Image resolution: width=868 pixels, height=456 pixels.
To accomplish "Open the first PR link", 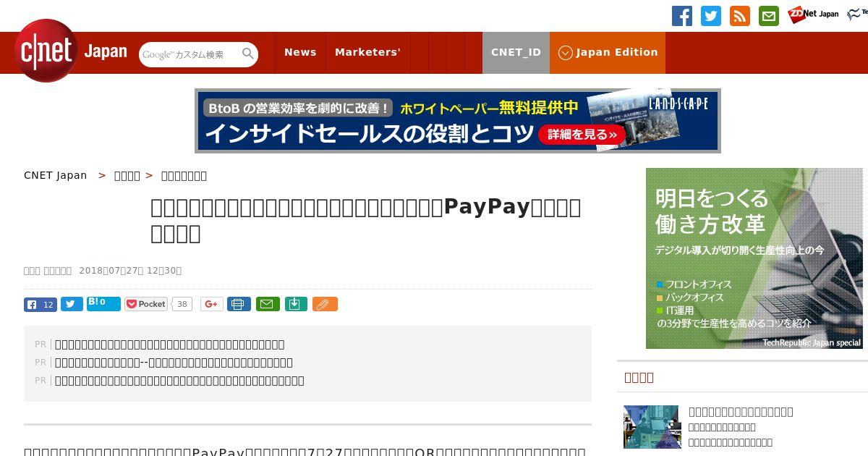I will (169, 345).
